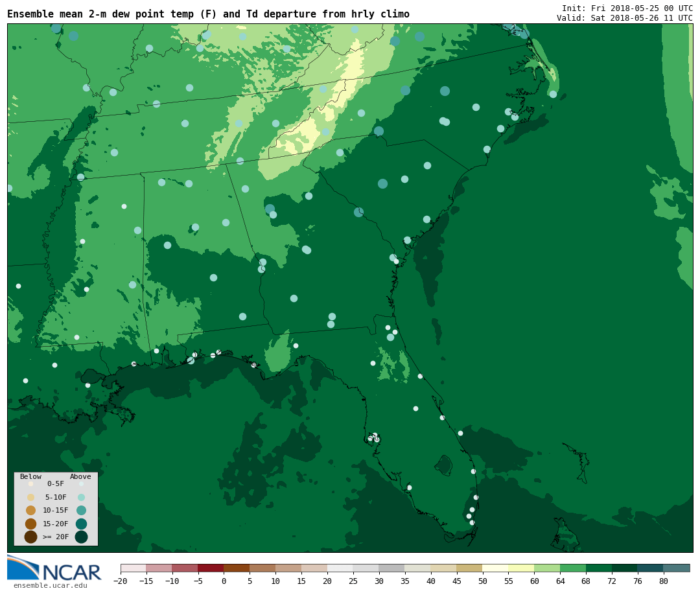
Task: Click the '0' colorbar tick label
Action: (x=224, y=581)
